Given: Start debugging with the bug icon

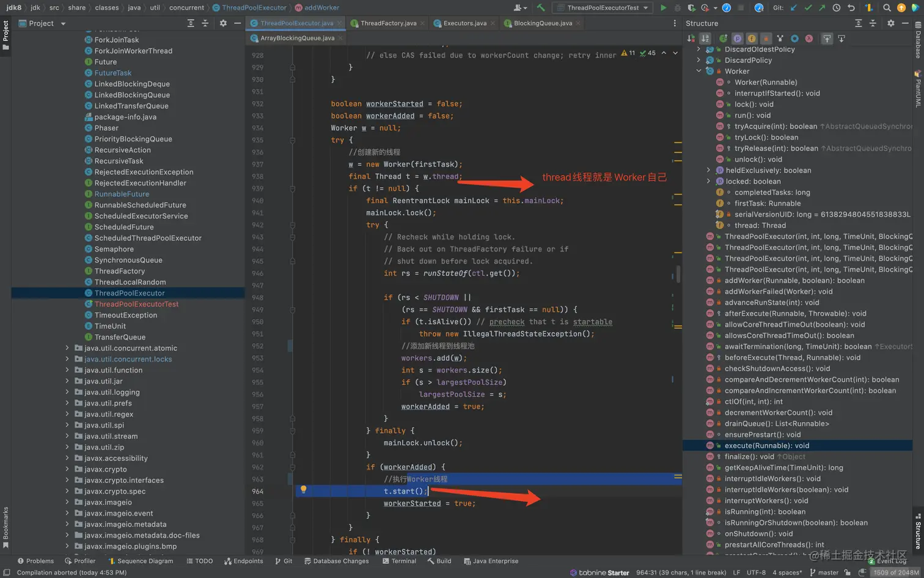Looking at the screenshot, I should click(678, 7).
